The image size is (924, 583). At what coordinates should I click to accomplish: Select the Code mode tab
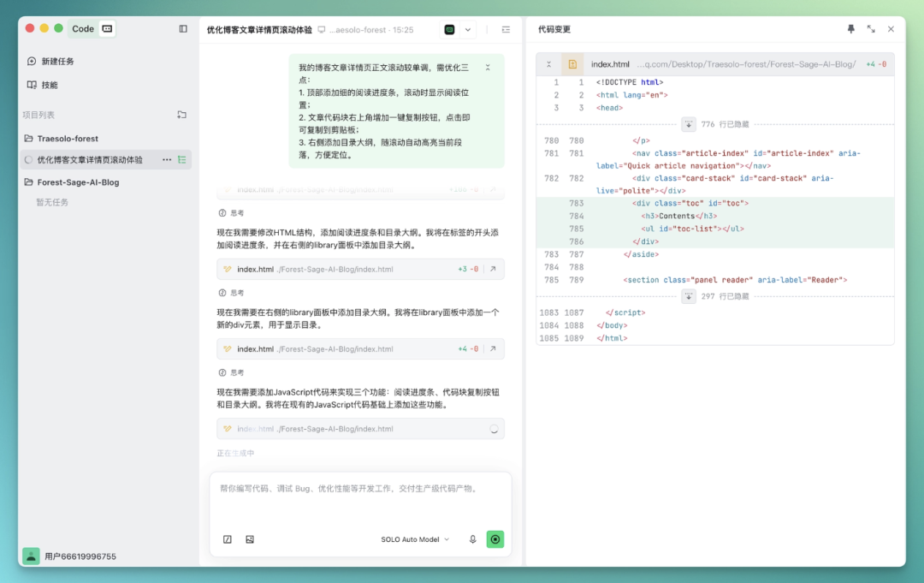[x=83, y=28]
